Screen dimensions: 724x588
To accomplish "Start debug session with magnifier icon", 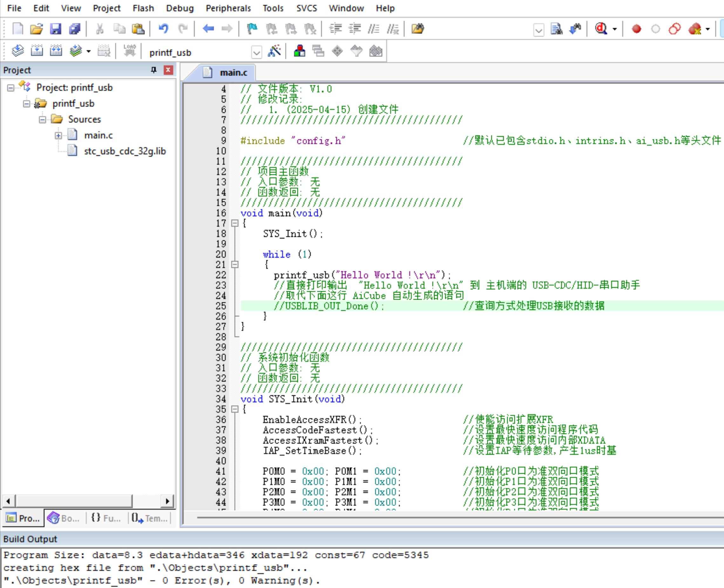I will pyautogui.click(x=601, y=29).
